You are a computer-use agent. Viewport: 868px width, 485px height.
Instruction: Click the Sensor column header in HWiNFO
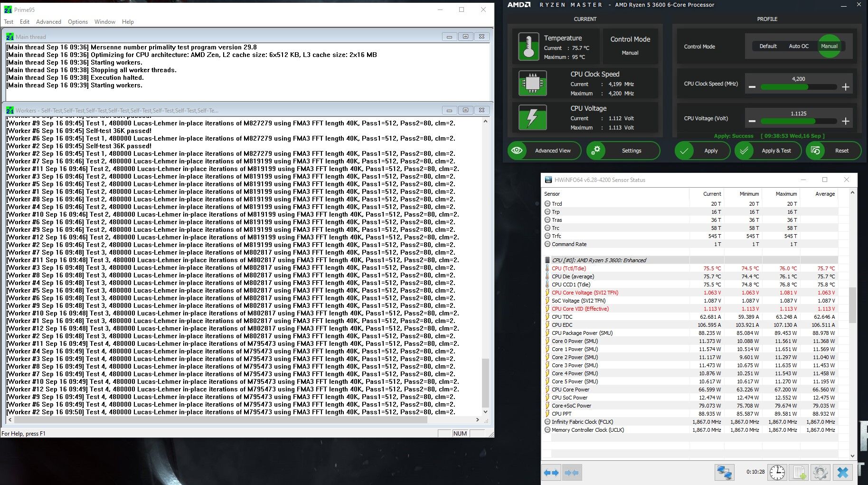[x=616, y=194]
